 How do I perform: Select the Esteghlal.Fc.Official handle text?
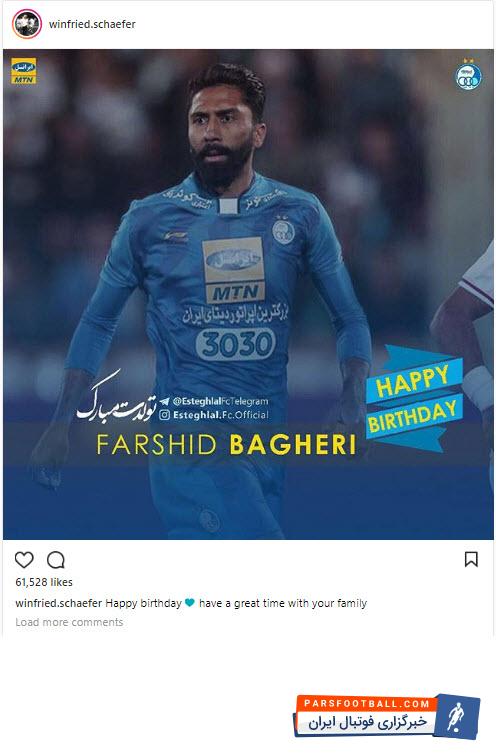point(221,415)
